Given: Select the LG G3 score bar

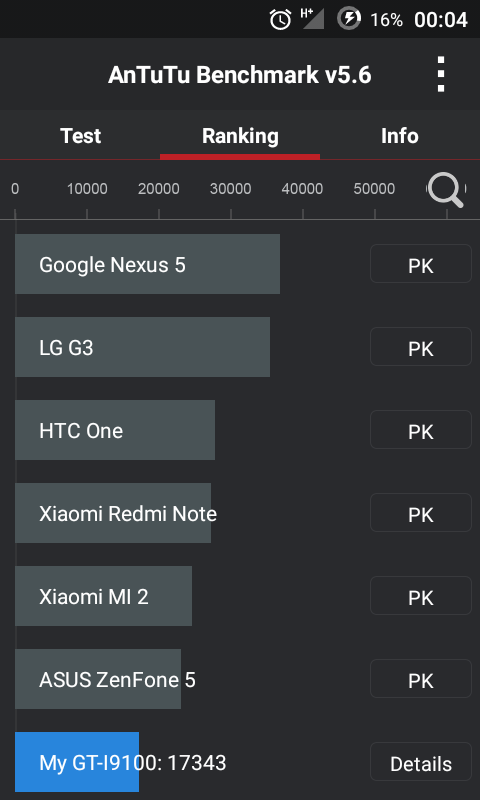Looking at the screenshot, I should (x=142, y=347).
